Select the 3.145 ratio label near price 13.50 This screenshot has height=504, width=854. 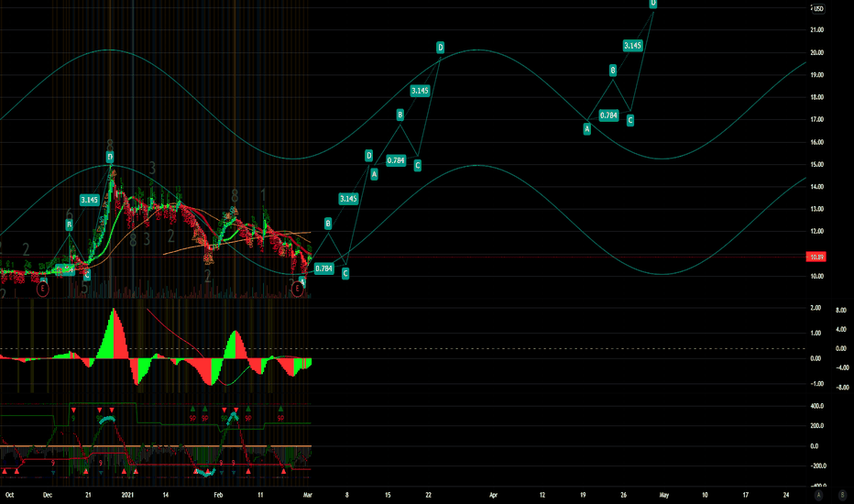coord(348,199)
